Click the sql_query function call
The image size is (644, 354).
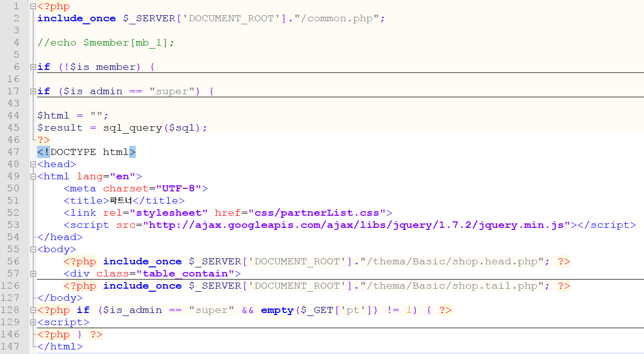(132, 128)
